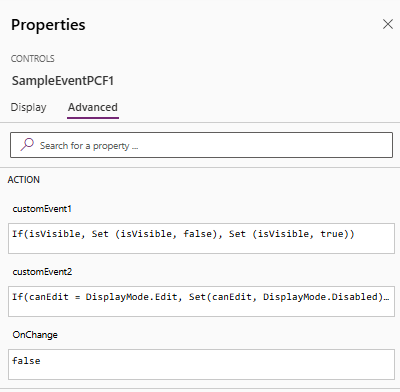Click the customEvent1 property label
This screenshot has height=392, width=400.
click(x=42, y=209)
